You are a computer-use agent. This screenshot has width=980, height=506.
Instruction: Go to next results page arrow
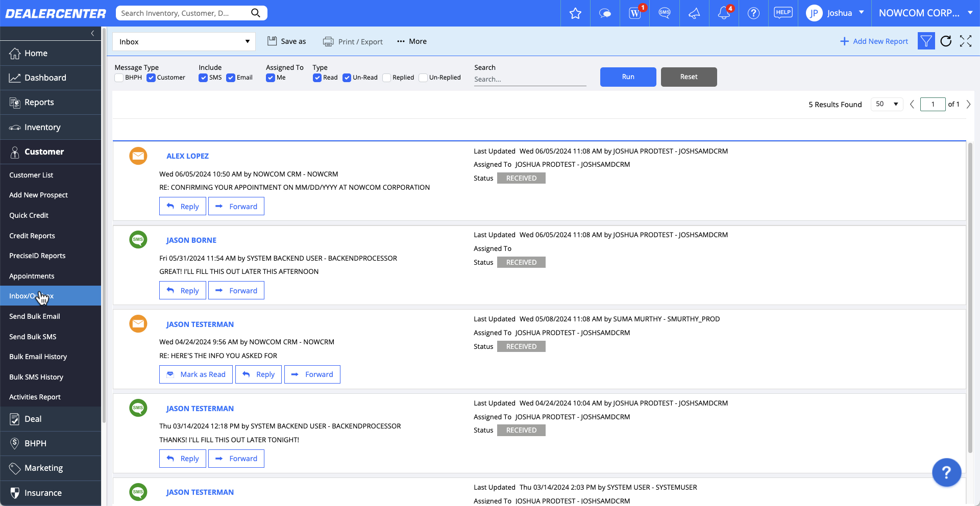tap(968, 104)
